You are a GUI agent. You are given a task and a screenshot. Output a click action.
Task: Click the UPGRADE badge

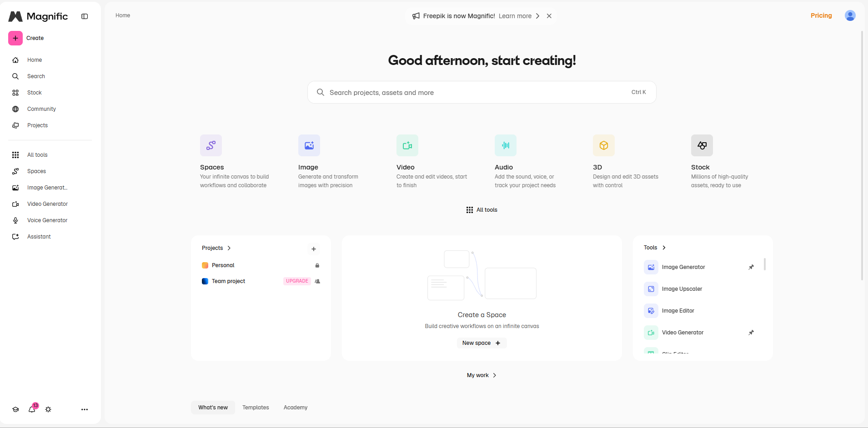click(297, 281)
